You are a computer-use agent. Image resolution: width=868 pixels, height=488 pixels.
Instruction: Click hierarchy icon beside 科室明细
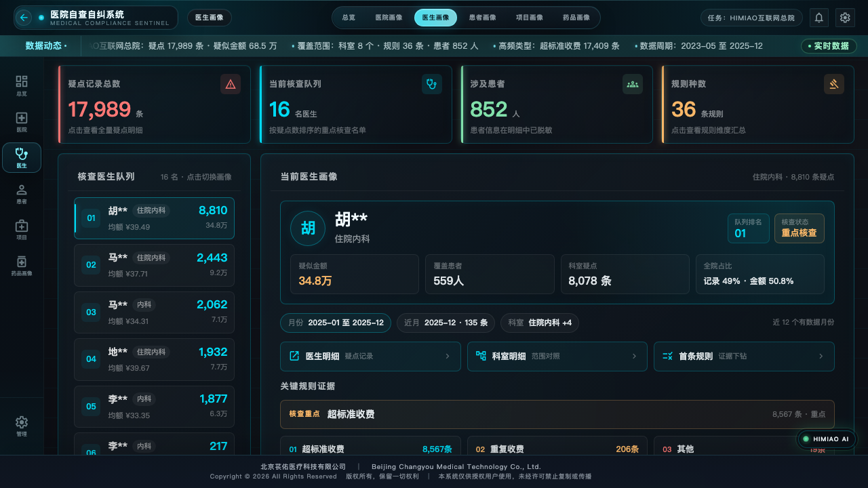click(x=481, y=356)
